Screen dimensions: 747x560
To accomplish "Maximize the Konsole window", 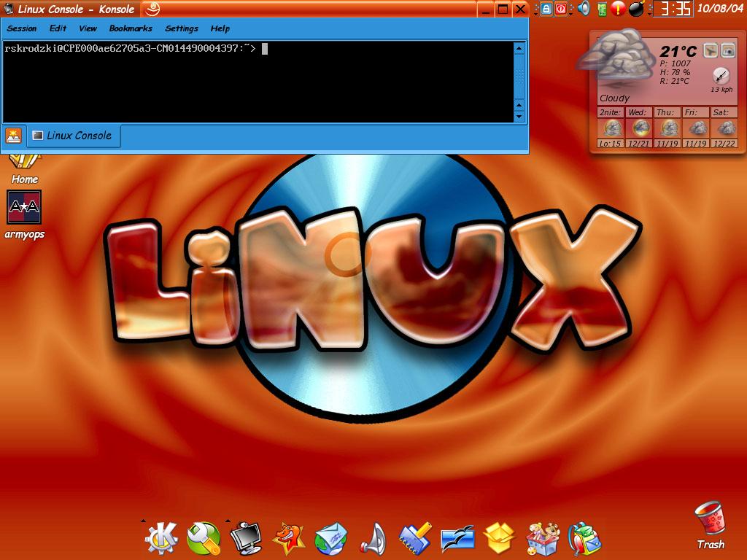I will (503, 9).
